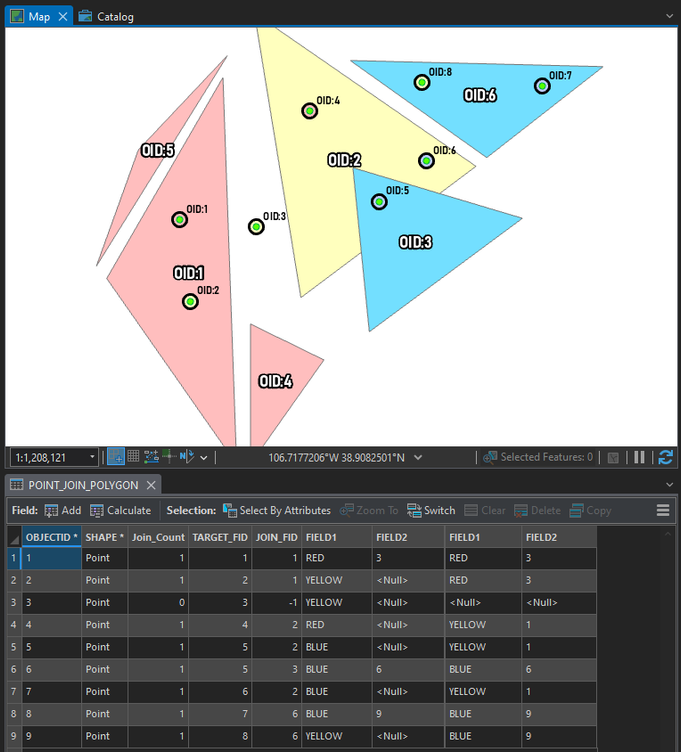Click point OID:1 inside the pink polygon
The image size is (681, 752).
coord(179,220)
